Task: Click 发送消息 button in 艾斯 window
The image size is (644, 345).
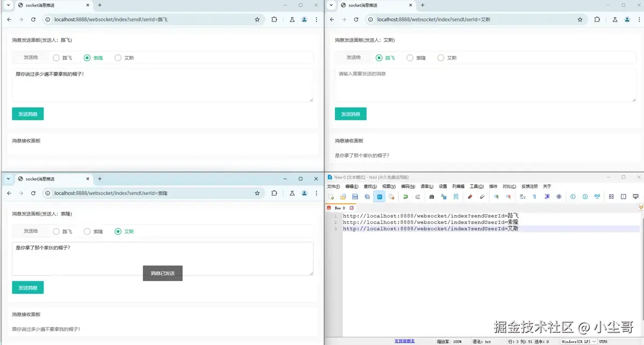Action: pos(351,114)
